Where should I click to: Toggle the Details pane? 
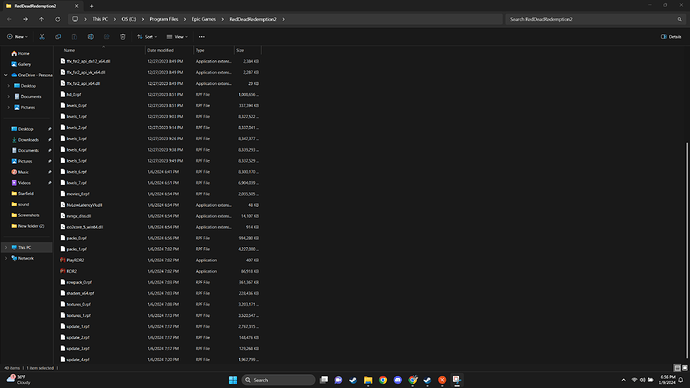click(x=671, y=37)
